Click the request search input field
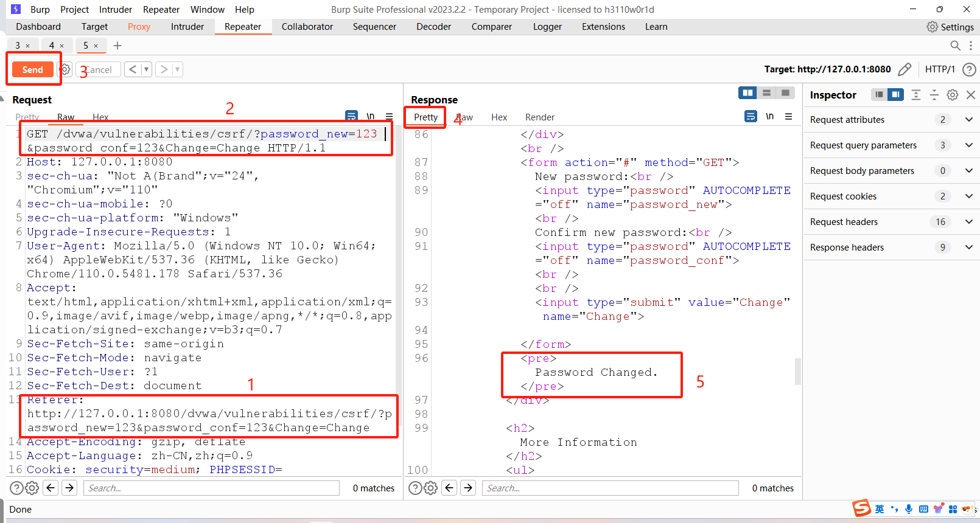The width and height of the screenshot is (980, 523). coord(211,488)
